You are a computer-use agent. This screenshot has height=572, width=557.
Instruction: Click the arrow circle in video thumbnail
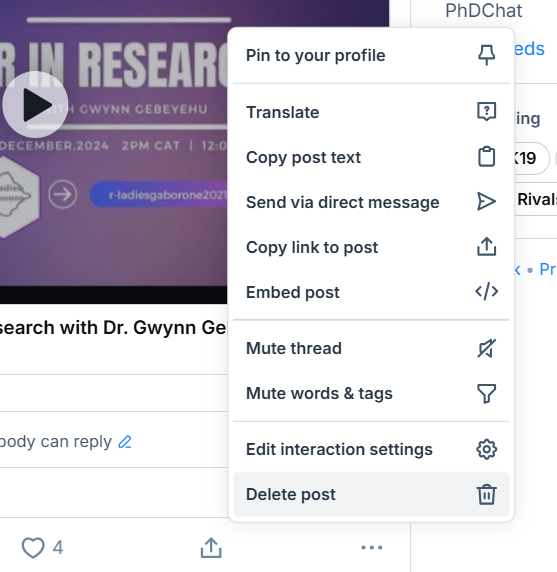(63, 194)
